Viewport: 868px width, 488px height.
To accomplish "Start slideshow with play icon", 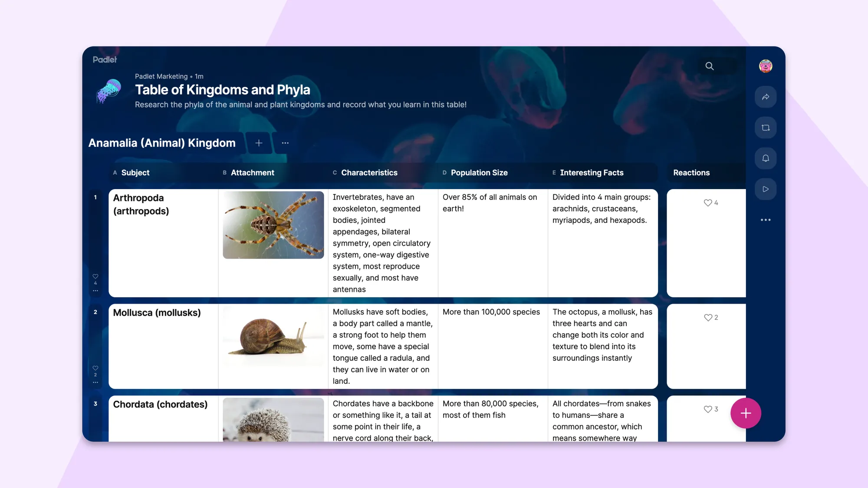I will tap(765, 189).
